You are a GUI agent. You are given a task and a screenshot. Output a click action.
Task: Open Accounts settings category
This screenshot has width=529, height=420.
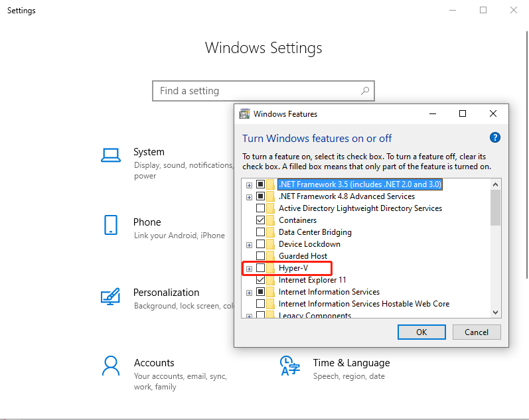click(x=165, y=374)
